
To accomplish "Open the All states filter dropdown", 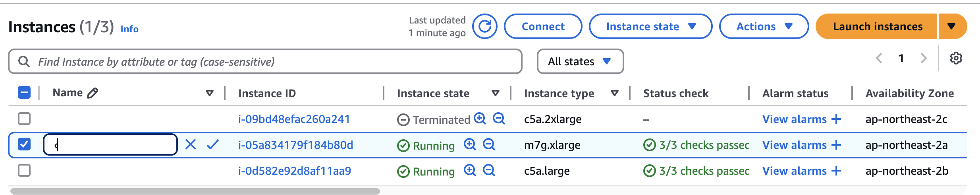I will pyautogui.click(x=580, y=61).
